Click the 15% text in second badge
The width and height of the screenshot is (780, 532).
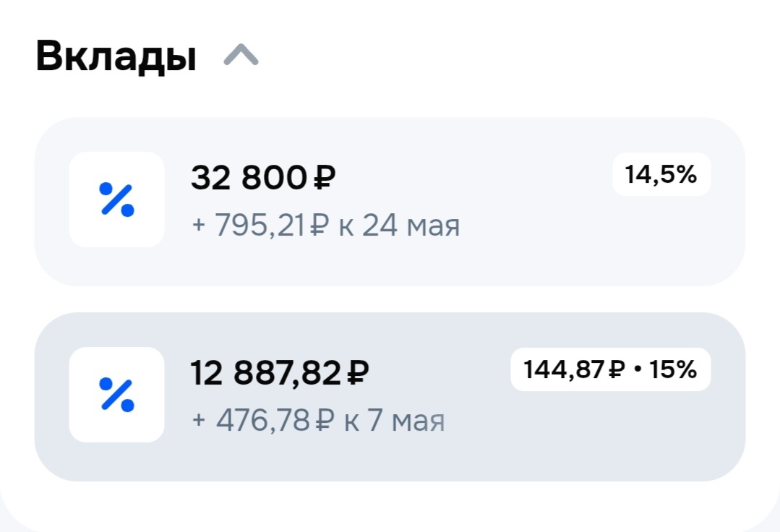[x=673, y=370]
